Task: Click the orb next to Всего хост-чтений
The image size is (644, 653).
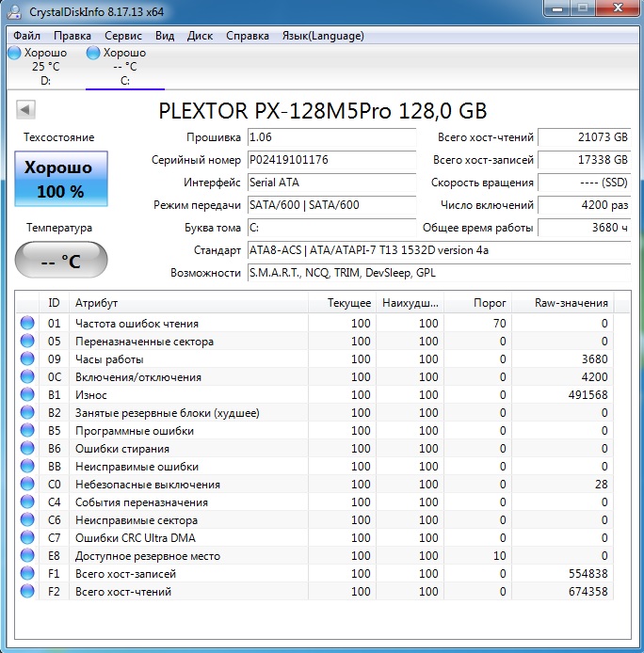Action: (x=27, y=592)
